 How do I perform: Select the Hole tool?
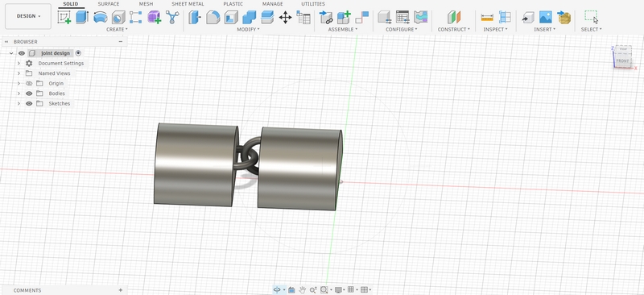pos(118,17)
